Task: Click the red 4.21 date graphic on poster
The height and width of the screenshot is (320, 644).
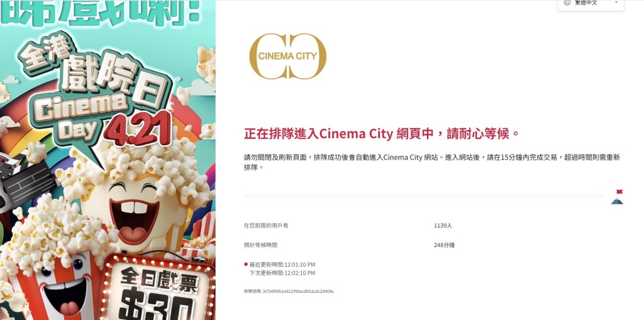Action: click(x=138, y=129)
